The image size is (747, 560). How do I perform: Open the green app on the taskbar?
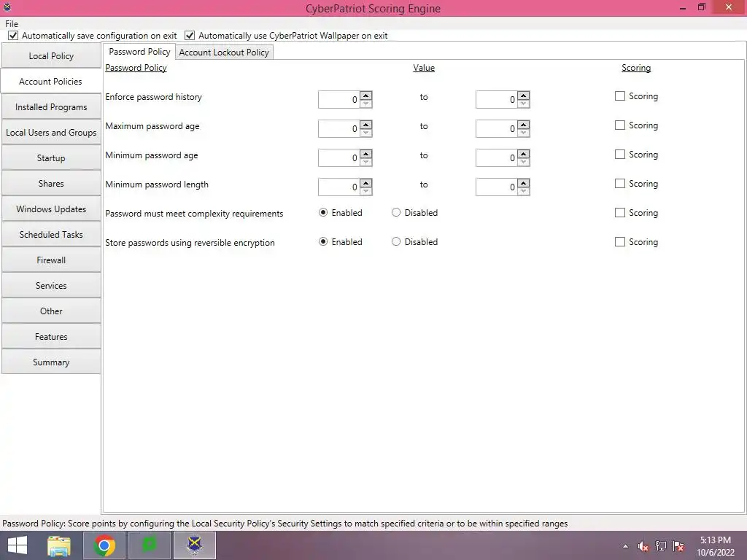coord(150,545)
